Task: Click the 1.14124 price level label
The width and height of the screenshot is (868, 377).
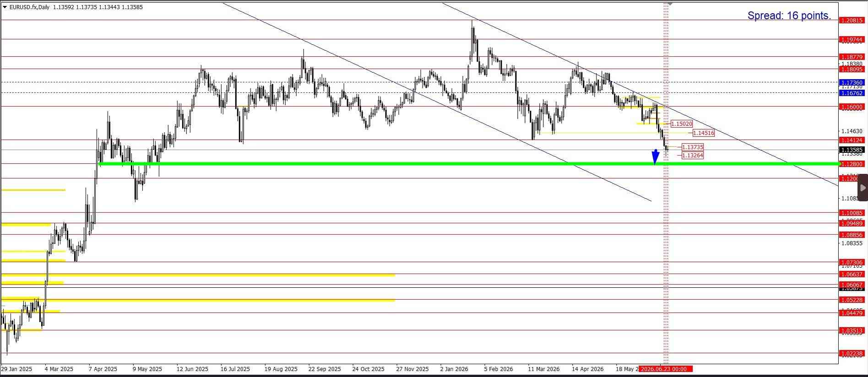Action: coord(852,140)
